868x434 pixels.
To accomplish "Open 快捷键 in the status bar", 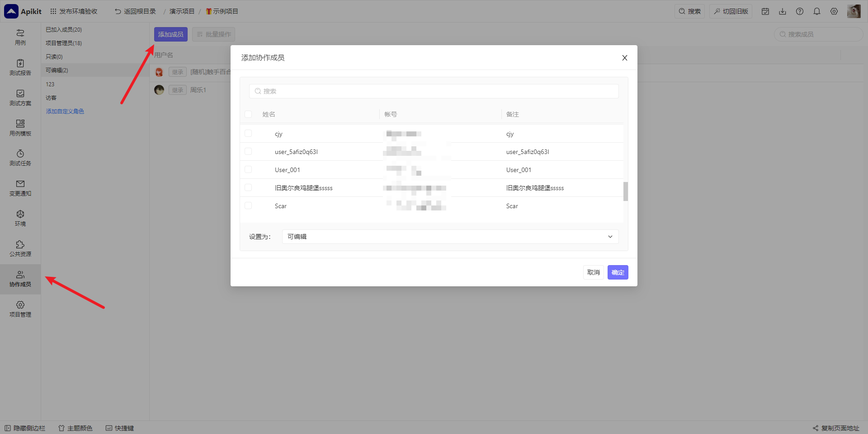I will tap(120, 428).
